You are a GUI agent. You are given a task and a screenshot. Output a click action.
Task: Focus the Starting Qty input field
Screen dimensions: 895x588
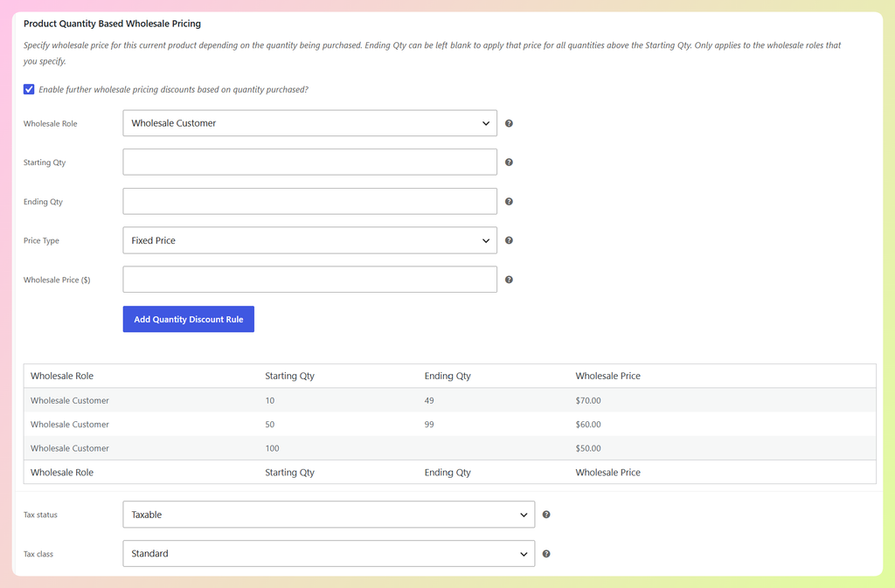310,163
